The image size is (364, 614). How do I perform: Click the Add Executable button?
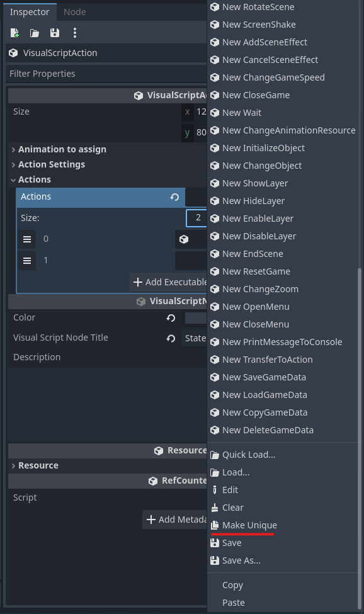point(169,282)
